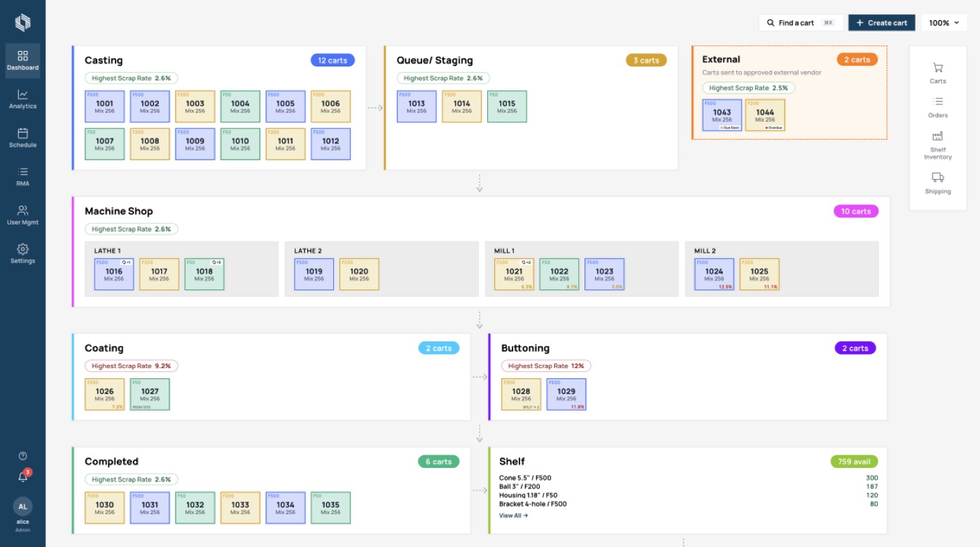Viewport: 980px width, 547px height.
Task: Click the Machine Shop section heading
Action: point(119,211)
